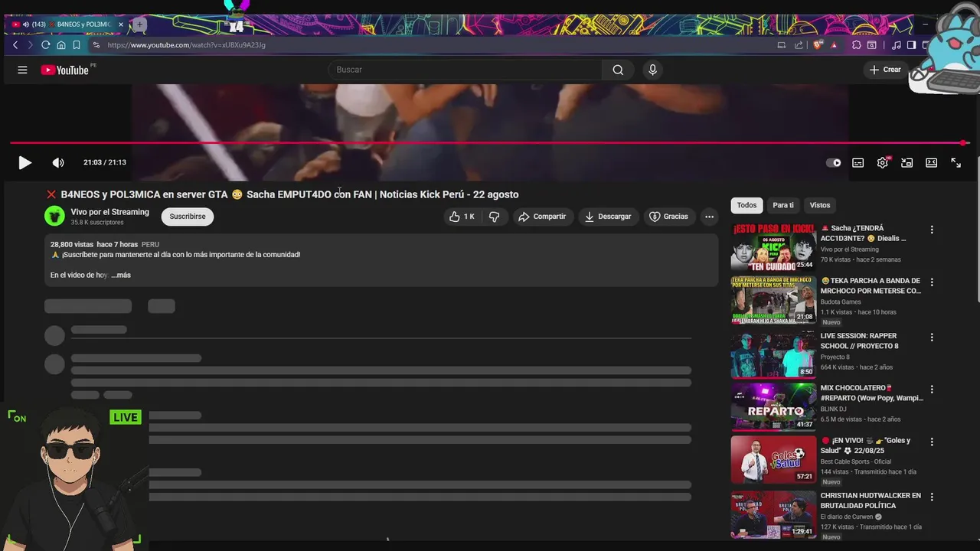Open options for CHRISTIAN HUDTWALCKER video
The width and height of the screenshot is (980, 551).
(932, 497)
